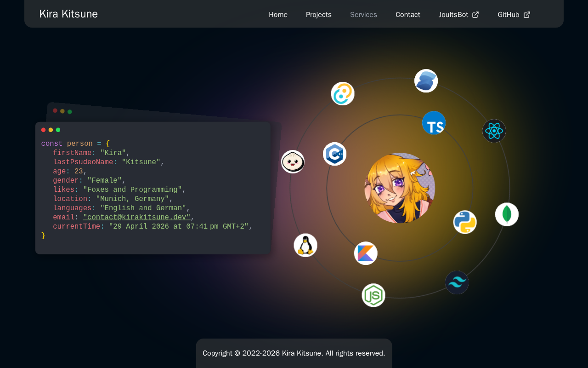588x368 pixels.
Task: Open the Projects nav item
Action: [x=319, y=15]
